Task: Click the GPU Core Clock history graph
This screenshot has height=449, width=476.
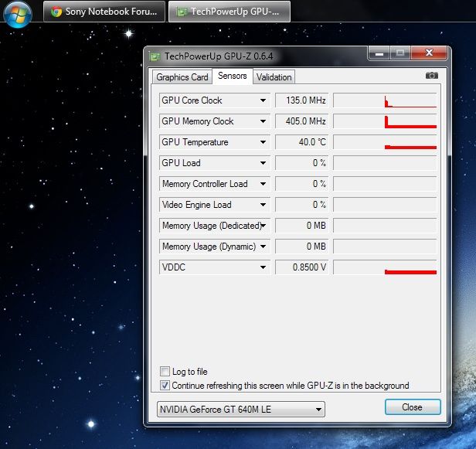Action: [x=385, y=100]
